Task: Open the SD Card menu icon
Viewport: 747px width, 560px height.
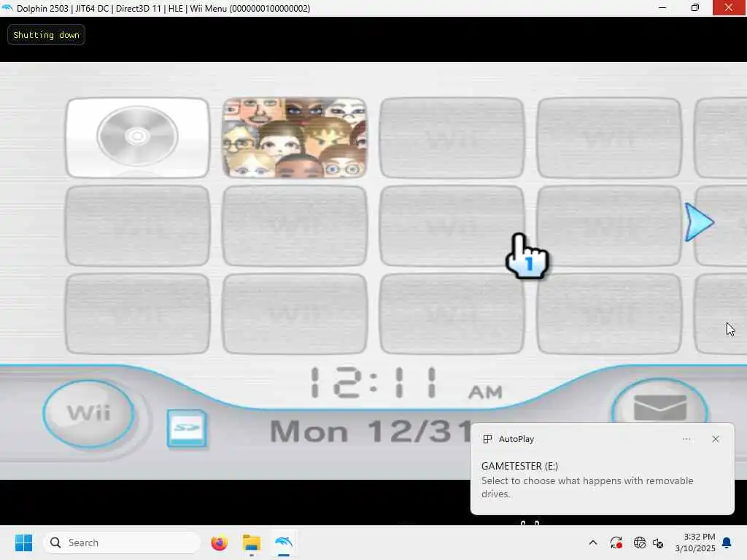Action: pyautogui.click(x=187, y=429)
